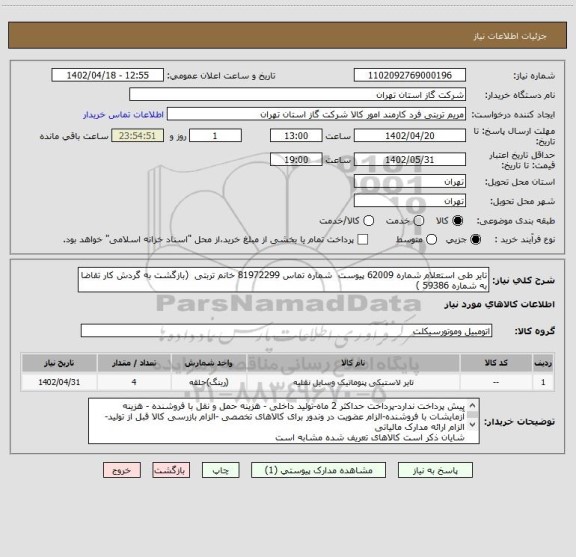
Task: Click the buyer notes text area
Action: coord(284,421)
